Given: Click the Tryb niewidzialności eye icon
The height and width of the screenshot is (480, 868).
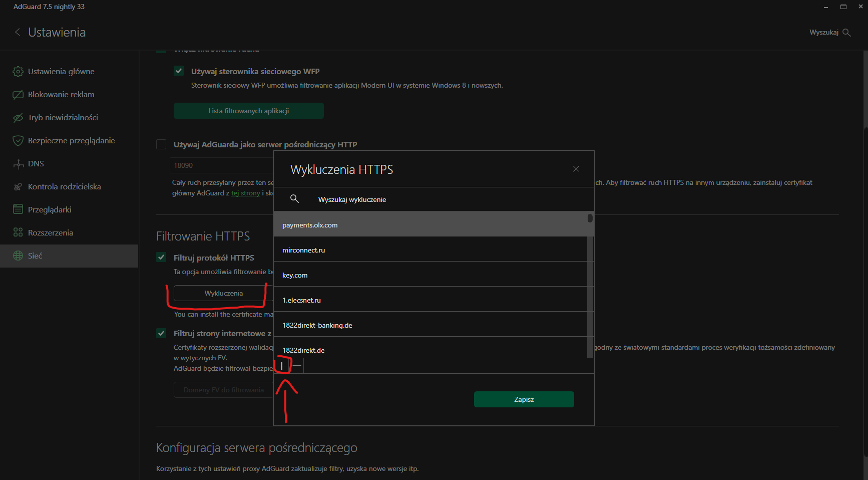Looking at the screenshot, I should [x=18, y=118].
